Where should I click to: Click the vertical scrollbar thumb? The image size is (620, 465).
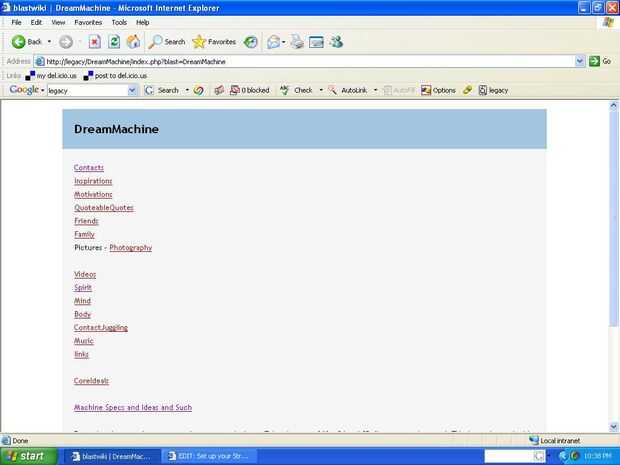(614, 218)
